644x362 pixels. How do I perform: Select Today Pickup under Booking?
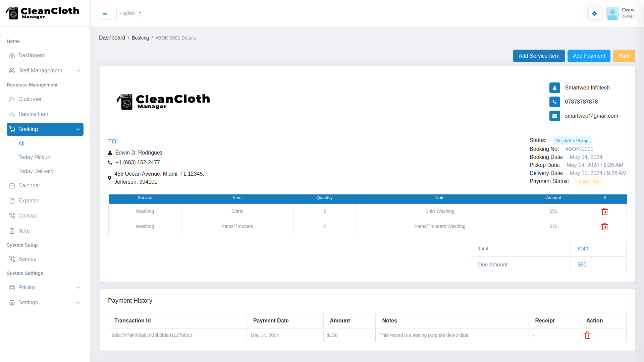click(x=34, y=157)
